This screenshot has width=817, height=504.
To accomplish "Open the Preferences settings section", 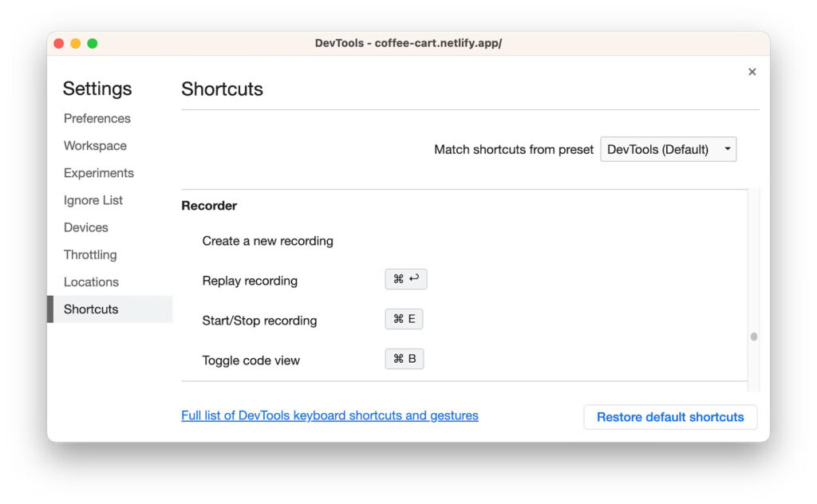I will pos(97,118).
